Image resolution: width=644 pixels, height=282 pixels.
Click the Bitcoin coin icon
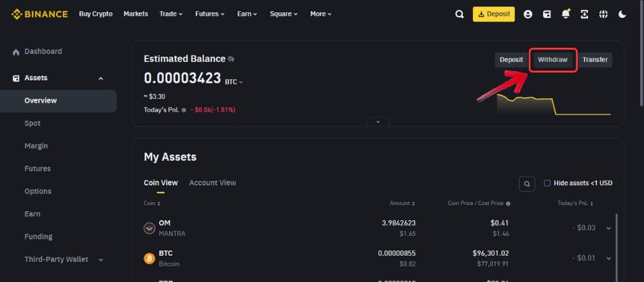click(149, 258)
